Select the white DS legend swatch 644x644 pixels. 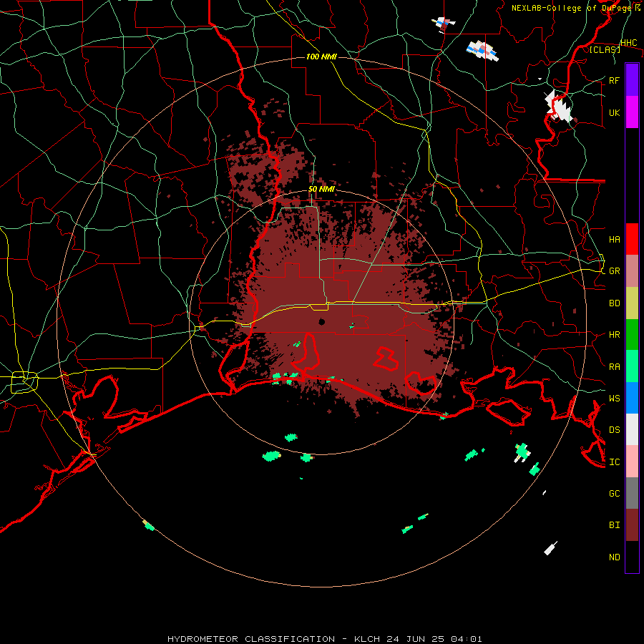point(632,429)
